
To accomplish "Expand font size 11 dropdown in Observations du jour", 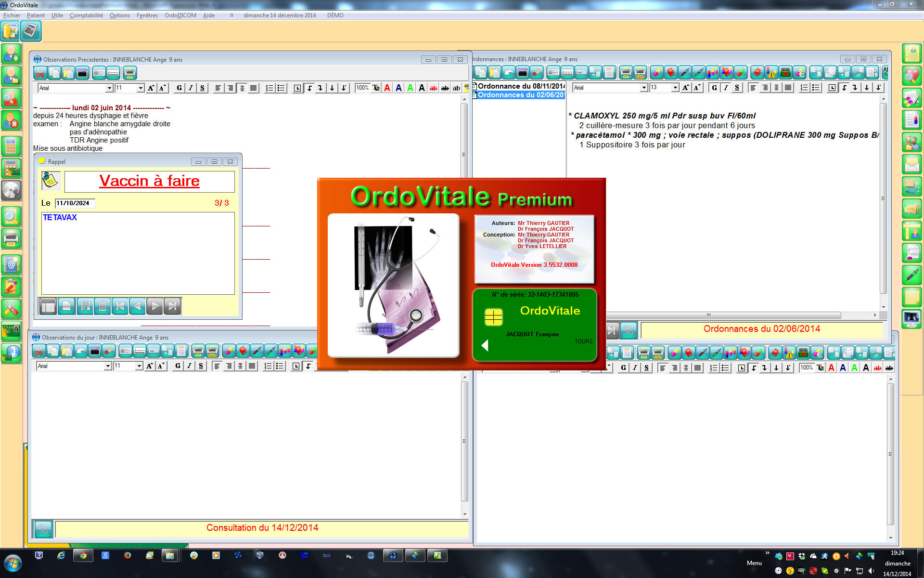I will point(139,366).
